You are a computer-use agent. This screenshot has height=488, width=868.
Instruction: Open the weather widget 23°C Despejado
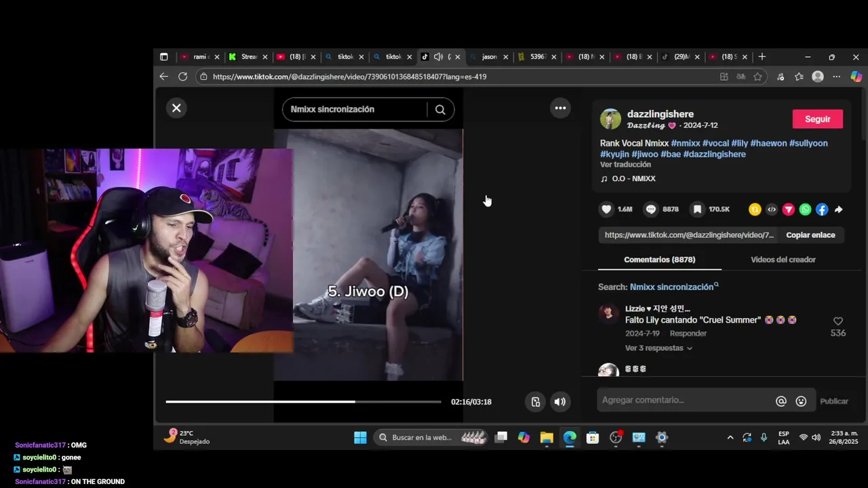(188, 437)
